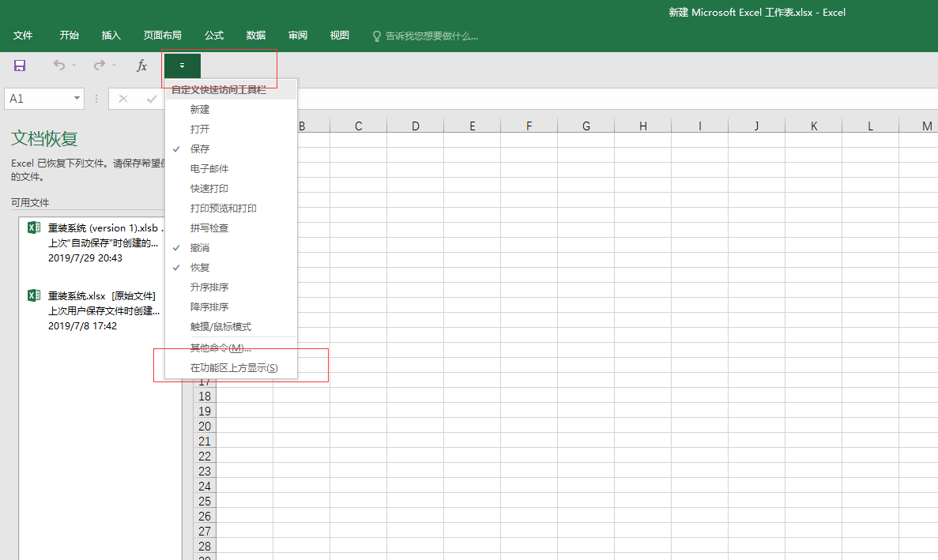This screenshot has width=938, height=560.
Task: Switch to the 视图 ribbon tab
Action: coord(340,36)
